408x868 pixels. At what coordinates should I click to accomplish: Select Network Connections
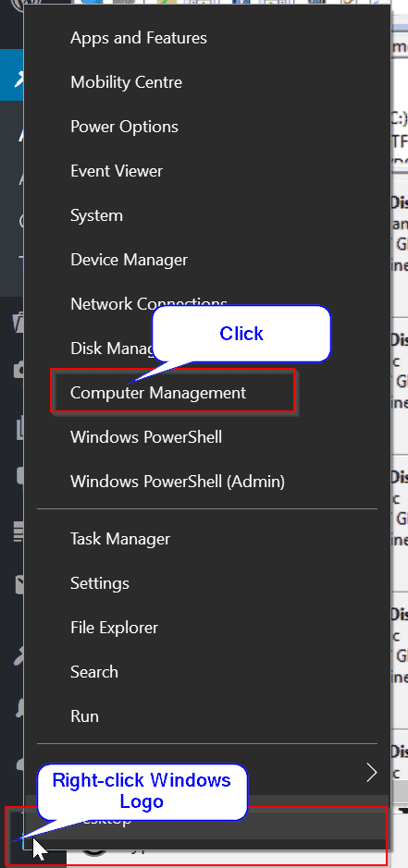pos(149,304)
